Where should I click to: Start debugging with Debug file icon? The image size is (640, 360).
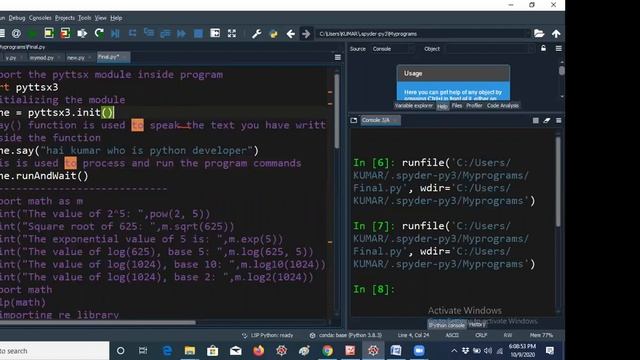[116, 33]
